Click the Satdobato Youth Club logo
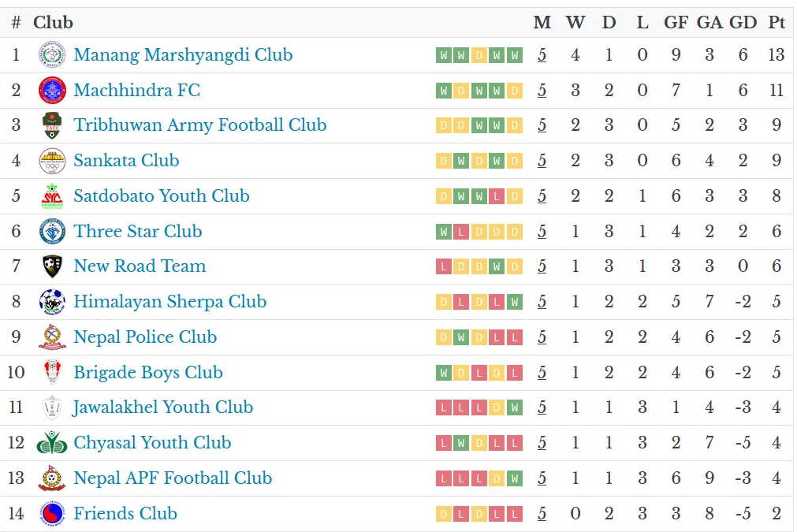The height and width of the screenshot is (532, 797). (52, 196)
